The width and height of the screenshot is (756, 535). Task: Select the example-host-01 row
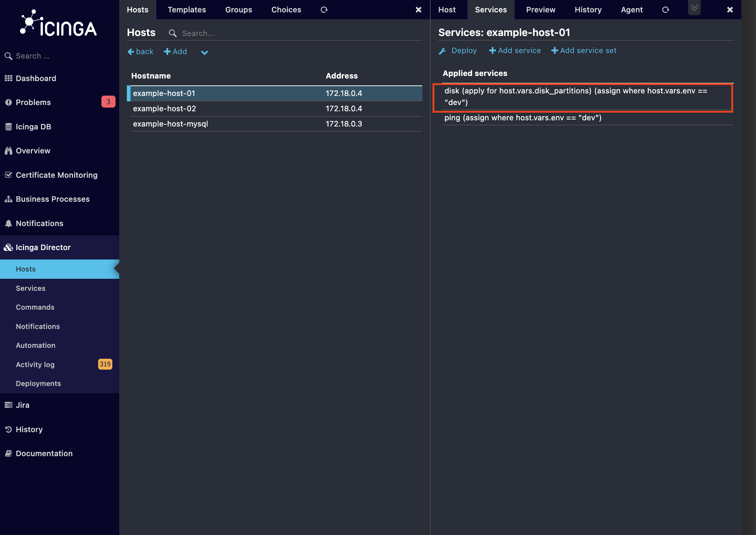[275, 93]
